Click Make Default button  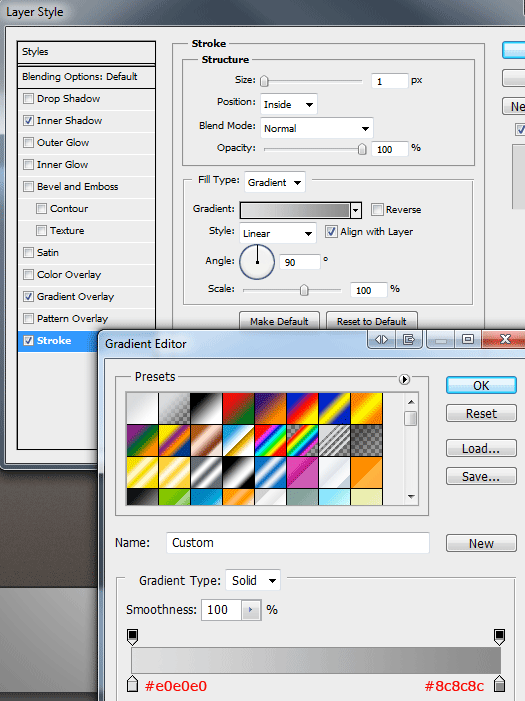click(x=279, y=321)
